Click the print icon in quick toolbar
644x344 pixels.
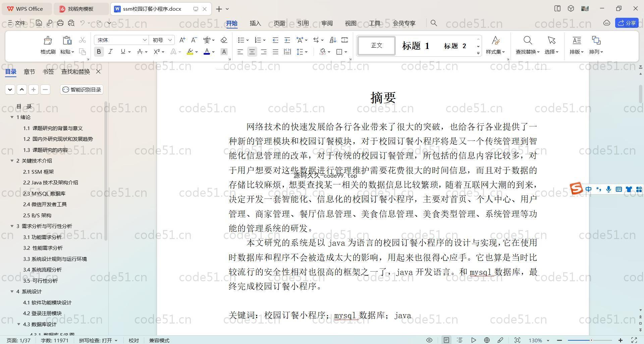60,23
